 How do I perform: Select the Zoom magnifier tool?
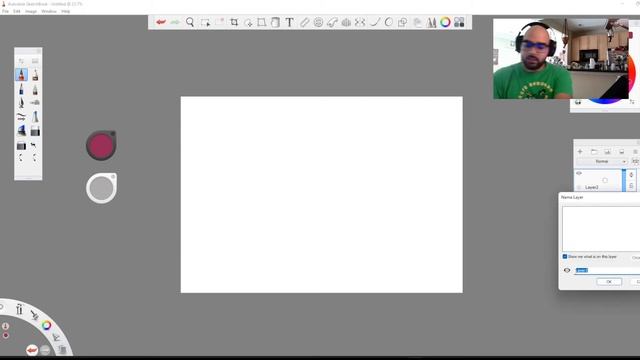(190, 22)
